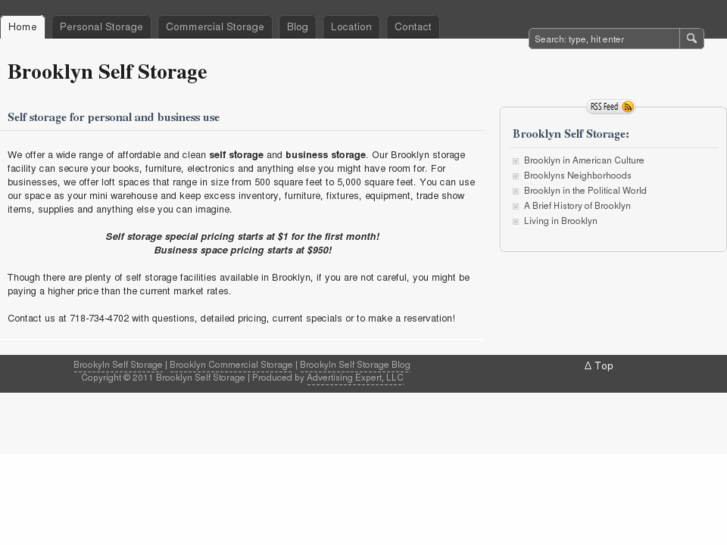This screenshot has height=545, width=727.
Task: Open Living in Brooklyn link
Action: (x=560, y=221)
